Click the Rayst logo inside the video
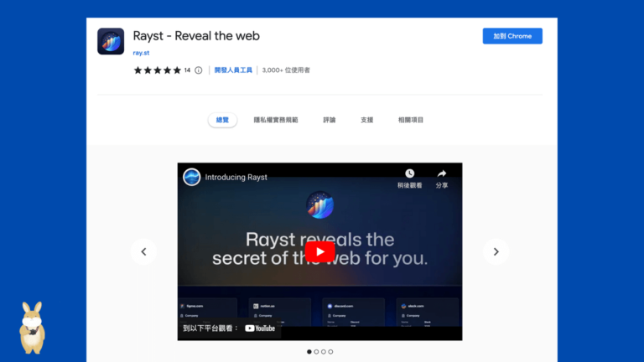The height and width of the screenshot is (362, 644). pyautogui.click(x=320, y=204)
